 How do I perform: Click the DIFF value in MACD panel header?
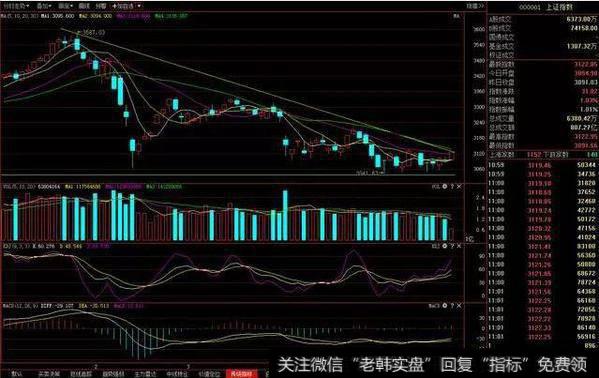coord(57,306)
